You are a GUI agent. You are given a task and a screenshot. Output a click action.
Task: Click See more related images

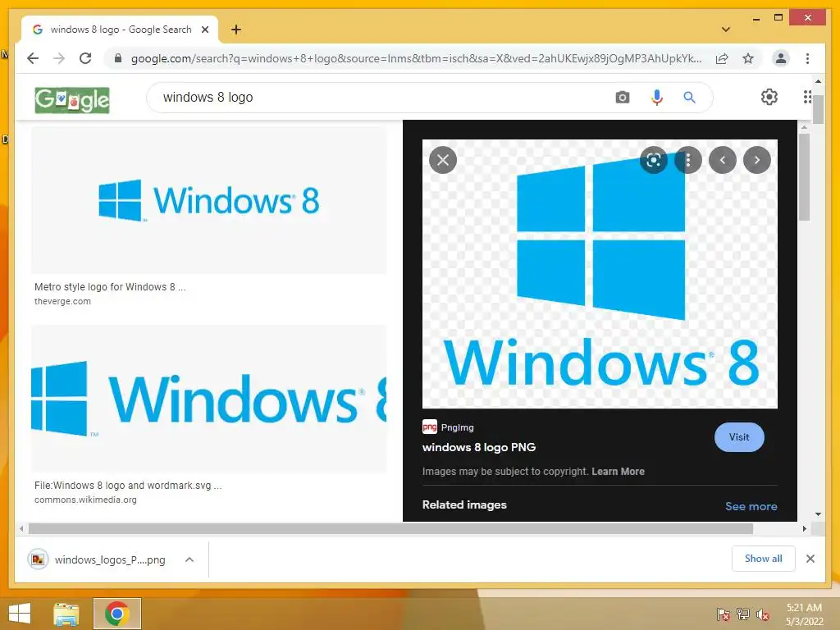(x=751, y=506)
